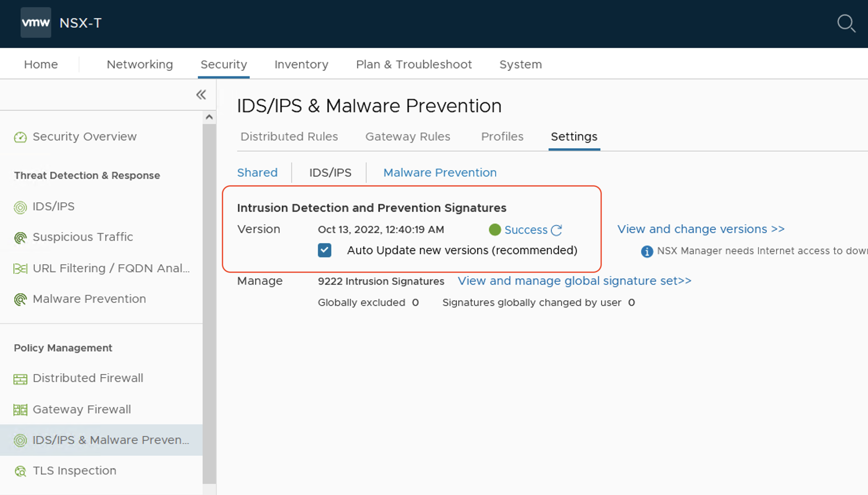
Task: Click the green Success status dot
Action: [495, 229]
